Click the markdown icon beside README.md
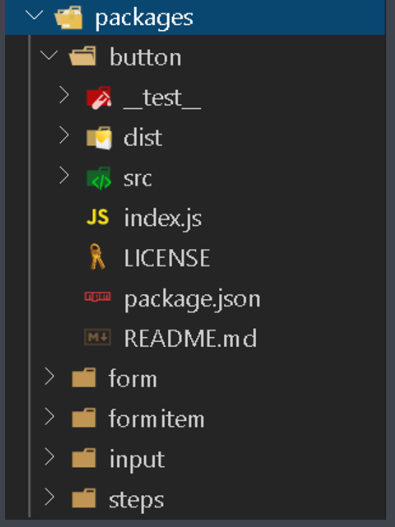Viewport: 395px width, 527px height. coord(97,337)
